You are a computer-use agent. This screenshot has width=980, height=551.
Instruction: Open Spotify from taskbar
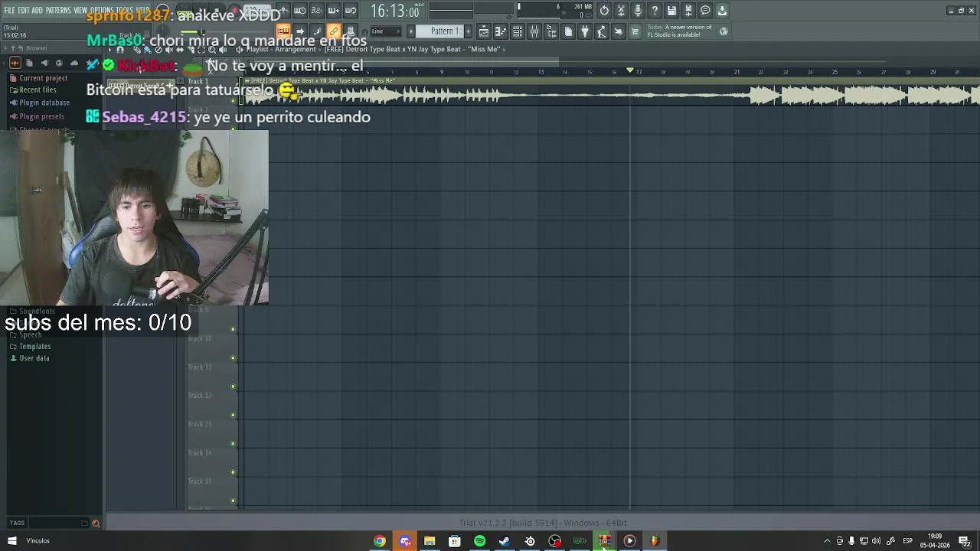tap(479, 541)
